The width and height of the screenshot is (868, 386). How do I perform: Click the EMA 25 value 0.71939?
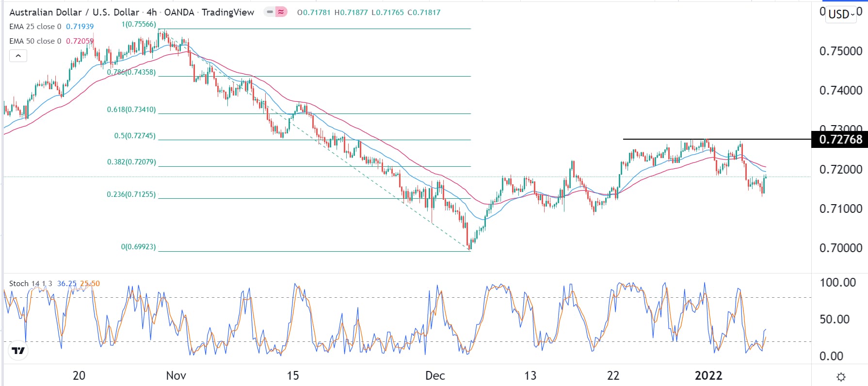[80, 27]
